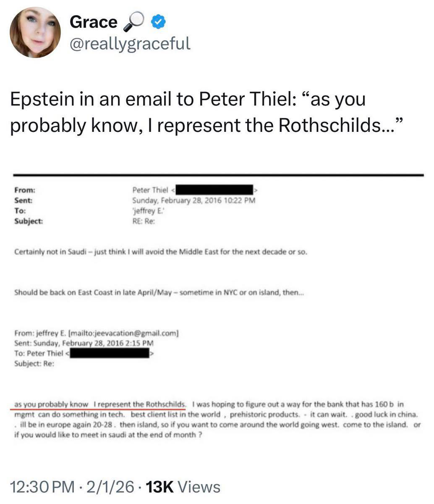434x504 pixels.
Task: Click the 'RE: Re:' subject line
Action: click(x=144, y=221)
